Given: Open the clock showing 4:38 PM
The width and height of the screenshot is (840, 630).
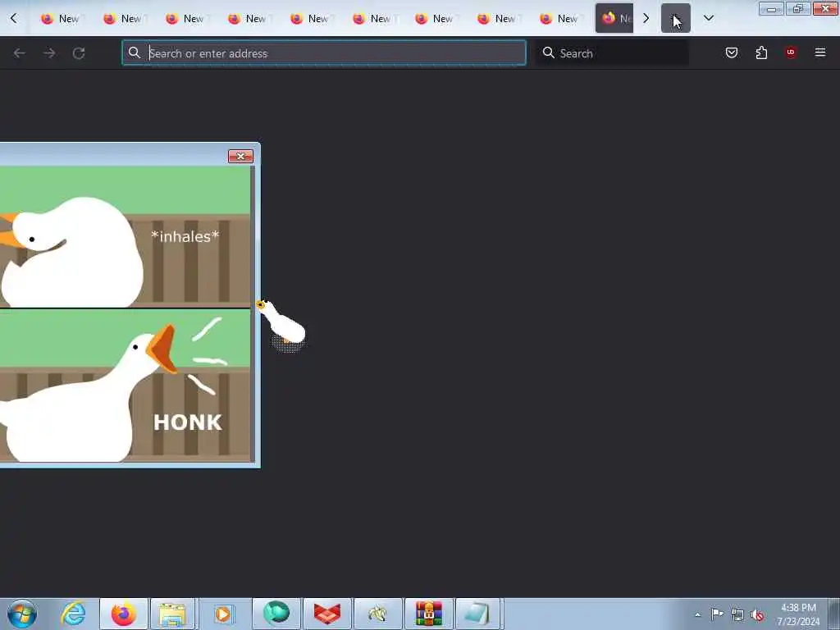Looking at the screenshot, I should [x=798, y=614].
